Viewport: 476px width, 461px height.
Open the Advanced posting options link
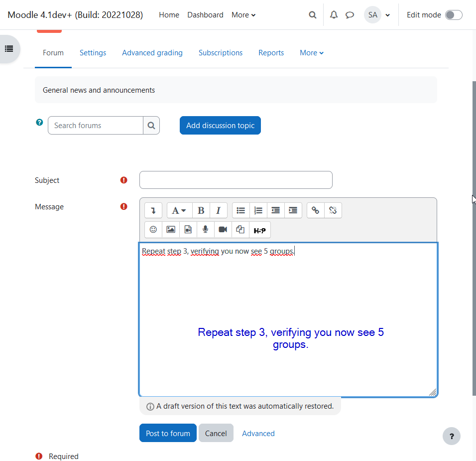coord(258,434)
